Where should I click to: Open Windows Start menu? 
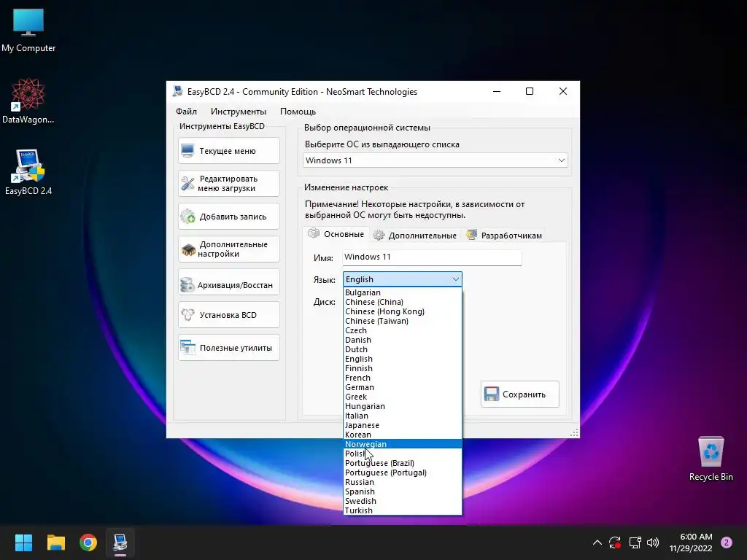click(x=23, y=542)
